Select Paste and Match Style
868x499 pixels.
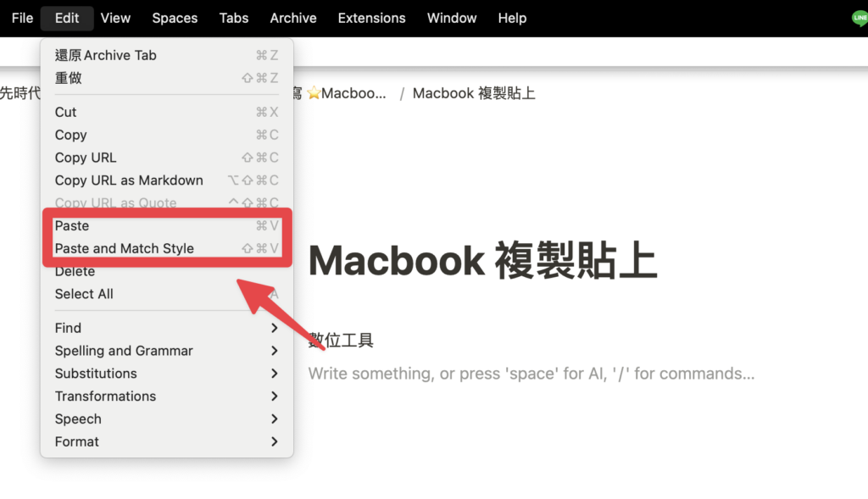click(167, 248)
